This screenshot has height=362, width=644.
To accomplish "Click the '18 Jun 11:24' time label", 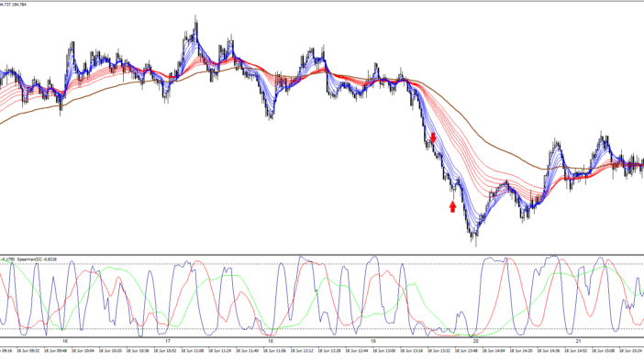I will tap(220, 351).
